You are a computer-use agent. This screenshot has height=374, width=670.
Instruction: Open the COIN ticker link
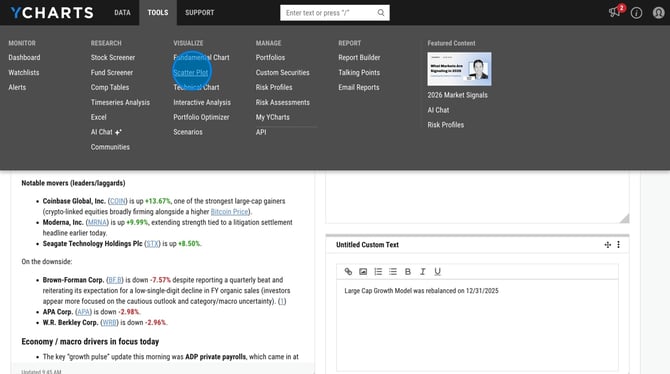coord(118,201)
